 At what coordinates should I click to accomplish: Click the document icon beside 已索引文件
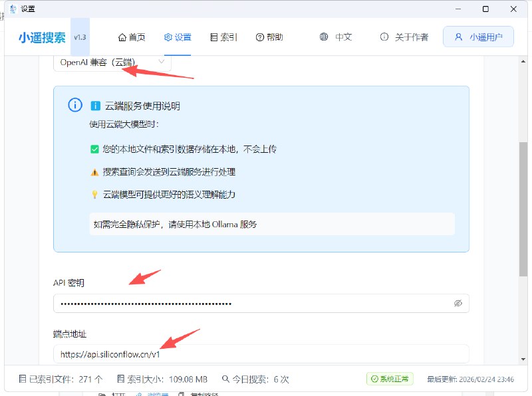click(x=22, y=379)
